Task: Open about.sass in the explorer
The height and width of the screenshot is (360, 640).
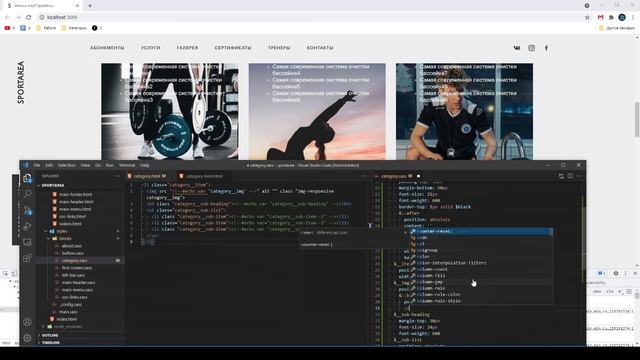Action: pyautogui.click(x=72, y=246)
